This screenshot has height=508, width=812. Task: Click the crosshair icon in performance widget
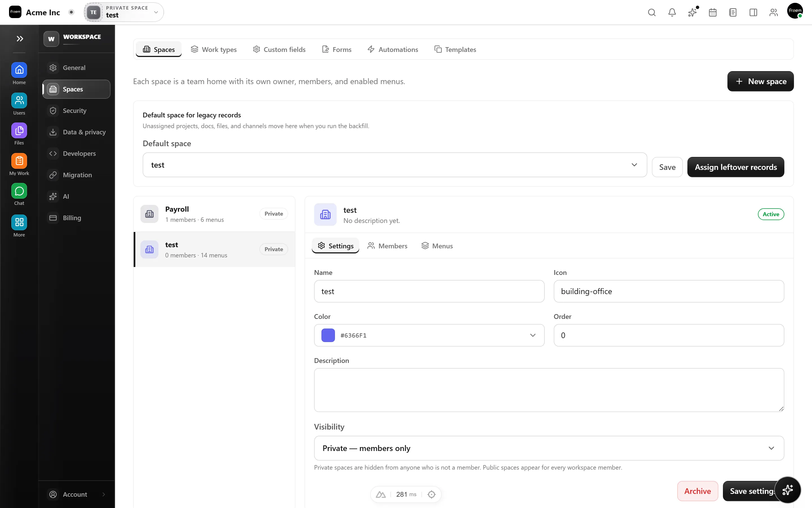(x=431, y=494)
